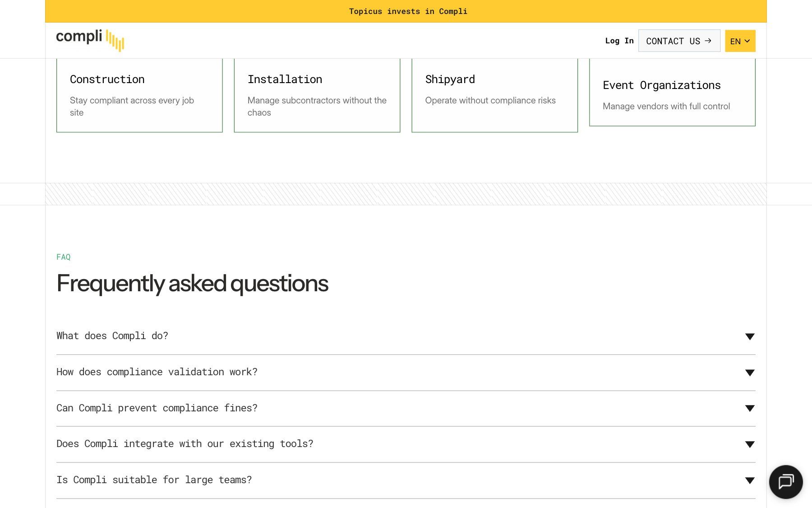The image size is (812, 508).
Task: Expand 'Does Compli integrate with our existing tools?'
Action: [406, 444]
